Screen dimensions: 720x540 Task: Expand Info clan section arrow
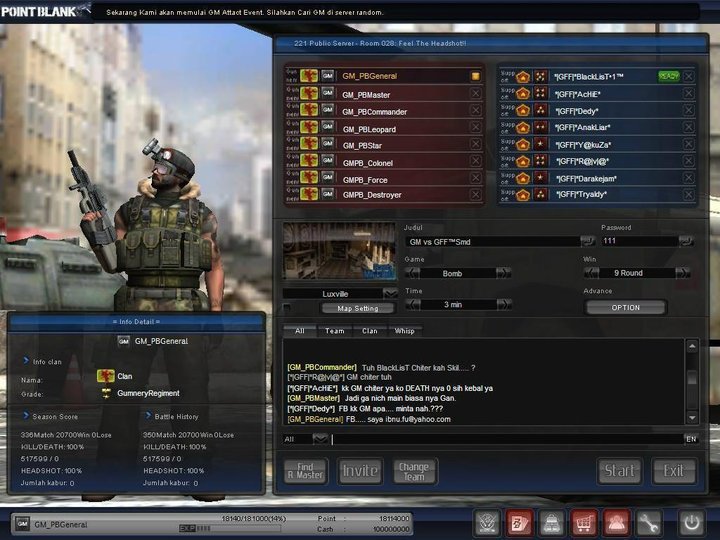(x=26, y=361)
